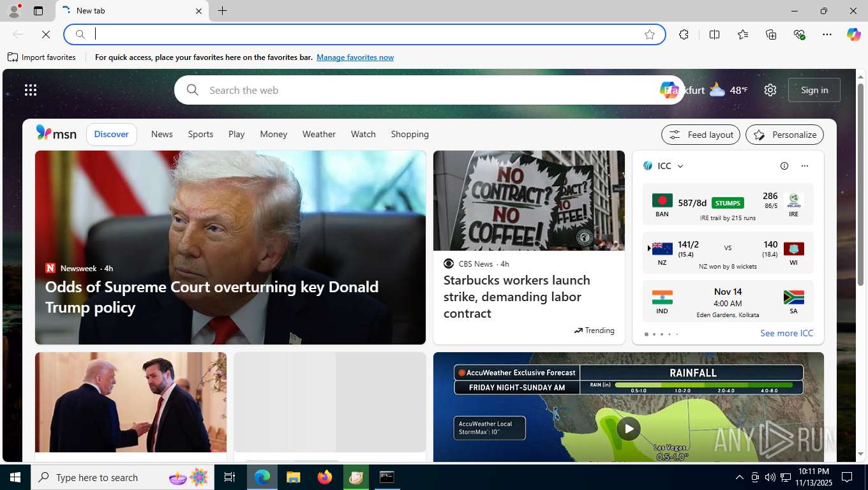The height and width of the screenshot is (490, 868).
Task: Focus the browser address bar
Action: click(x=364, y=34)
